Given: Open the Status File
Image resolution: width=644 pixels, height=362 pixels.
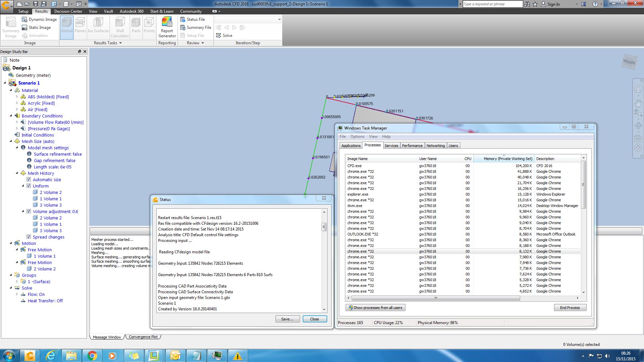Looking at the screenshot, I should pyautogui.click(x=192, y=19).
